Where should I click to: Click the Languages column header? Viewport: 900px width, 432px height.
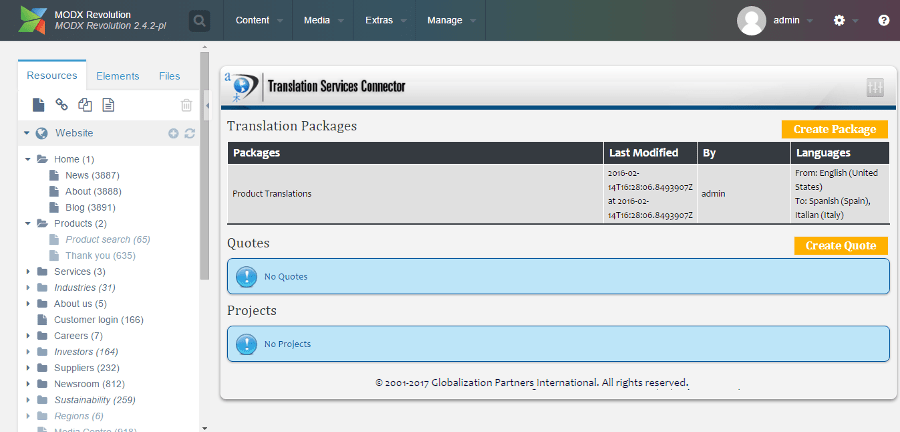tap(840, 153)
